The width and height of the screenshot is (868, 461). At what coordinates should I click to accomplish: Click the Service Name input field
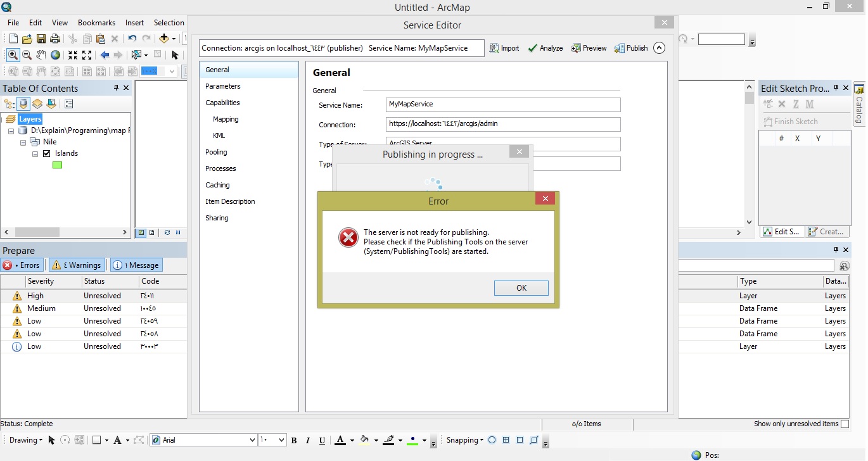click(503, 104)
